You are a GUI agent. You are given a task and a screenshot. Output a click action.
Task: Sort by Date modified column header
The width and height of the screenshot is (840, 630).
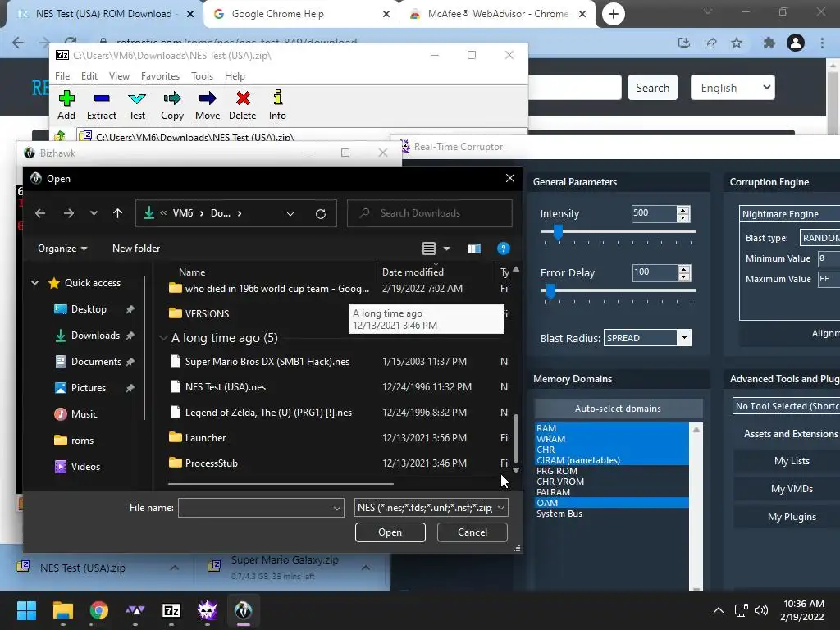tap(413, 272)
